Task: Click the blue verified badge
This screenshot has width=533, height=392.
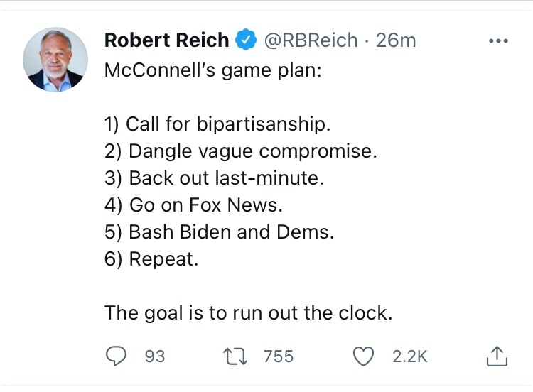Action: (247, 40)
